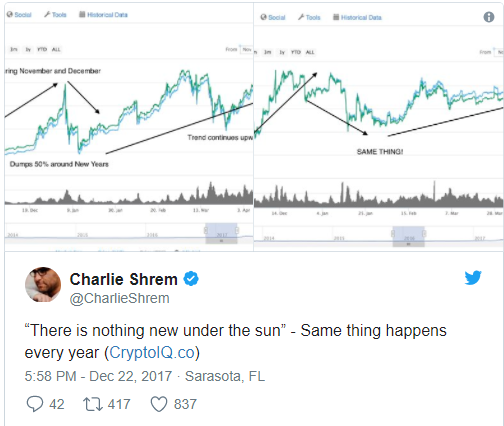Viewport: 504px width, 426px height.
Task: Like the tweet with heart icon
Action: (x=159, y=404)
